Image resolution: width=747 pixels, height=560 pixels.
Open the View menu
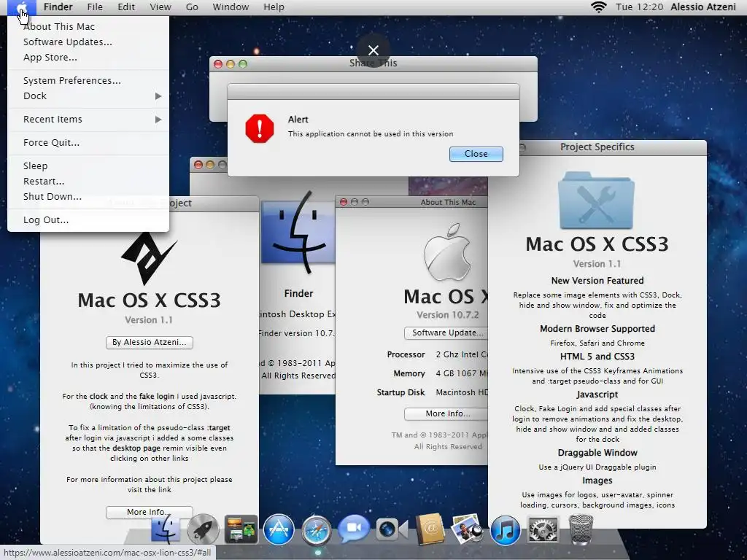[160, 7]
